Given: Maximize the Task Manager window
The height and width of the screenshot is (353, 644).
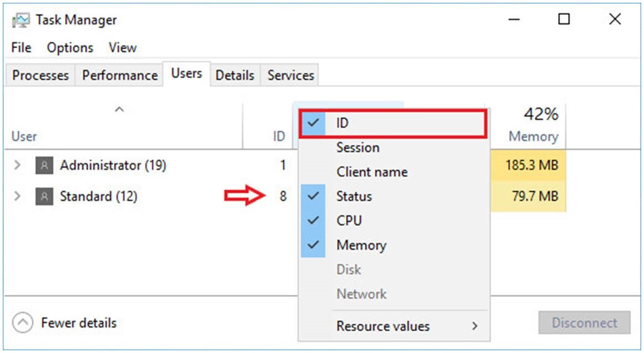Looking at the screenshot, I should click(564, 19).
